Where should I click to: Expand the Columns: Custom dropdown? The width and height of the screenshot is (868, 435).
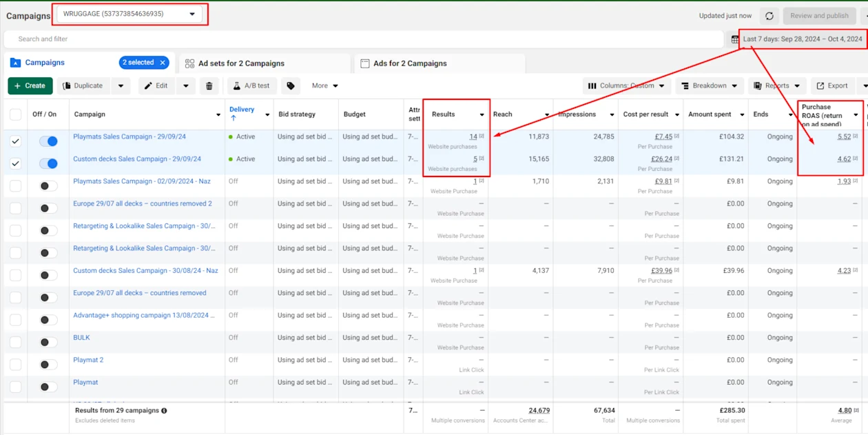coord(627,86)
